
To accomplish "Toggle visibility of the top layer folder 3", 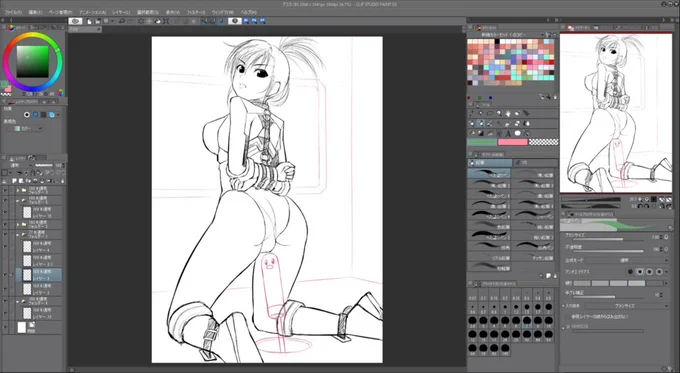I will 5,190.
